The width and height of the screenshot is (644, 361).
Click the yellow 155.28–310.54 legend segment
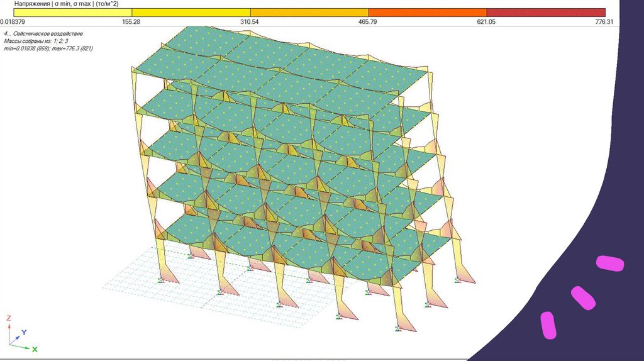(191, 13)
